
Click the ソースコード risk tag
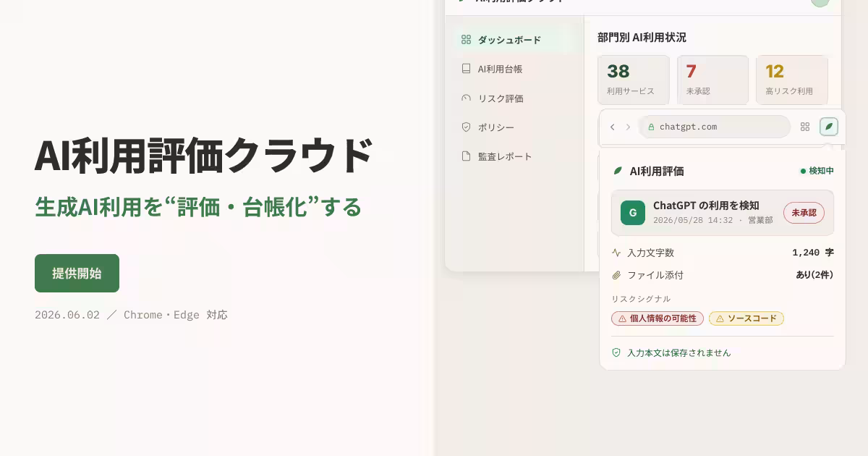click(x=746, y=318)
